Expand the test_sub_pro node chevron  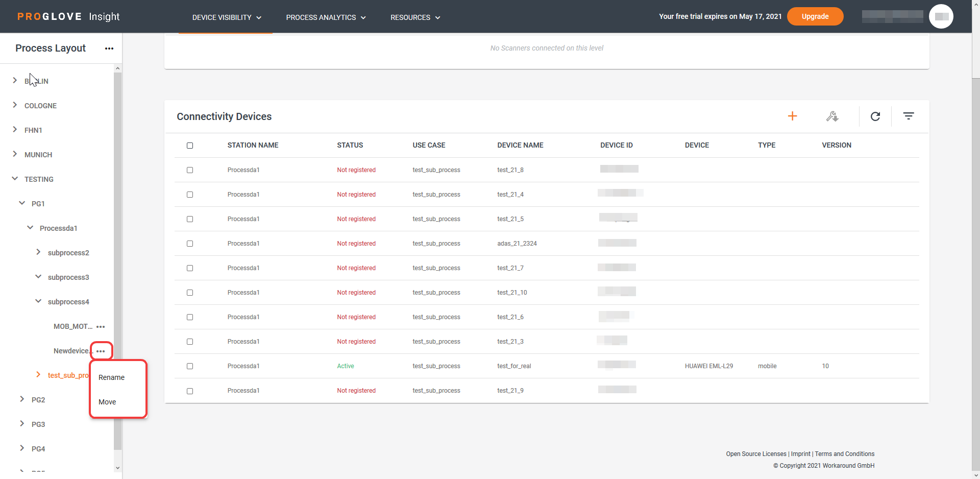point(38,374)
